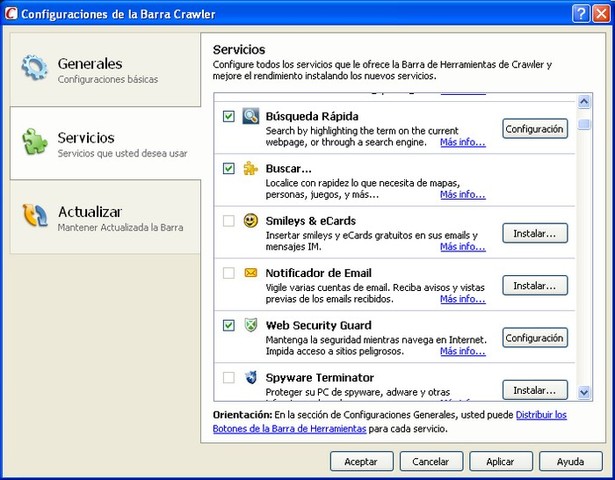Click the title bar help question mark
This screenshot has height=480, width=615.
tap(580, 14)
